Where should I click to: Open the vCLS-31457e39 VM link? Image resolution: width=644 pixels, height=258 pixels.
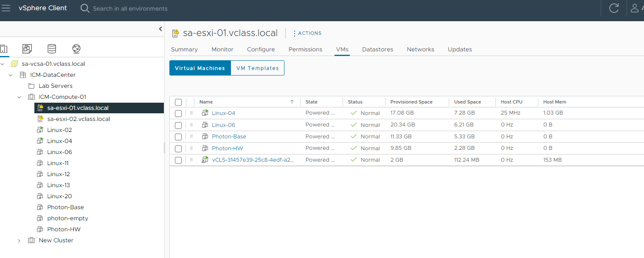point(253,160)
